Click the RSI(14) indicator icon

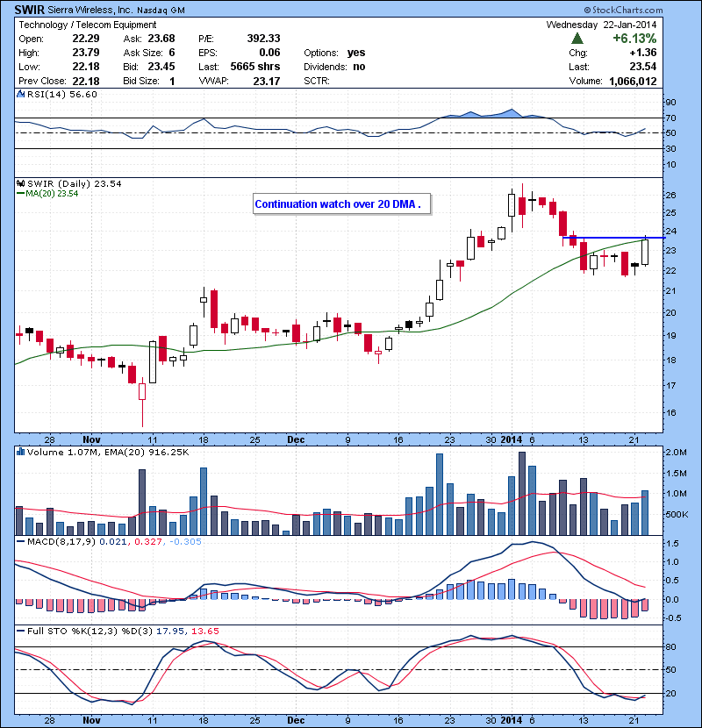pos(20,94)
